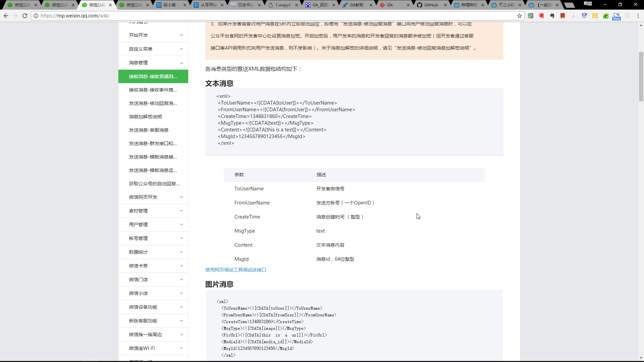Viewport: 644px width, 362px height.
Task: Open 发送消息-客服消息 sidebar link
Action: click(153, 130)
